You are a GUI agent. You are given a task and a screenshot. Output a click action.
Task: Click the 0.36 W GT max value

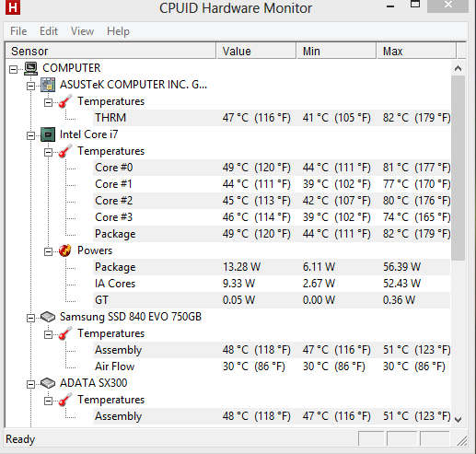pos(399,300)
